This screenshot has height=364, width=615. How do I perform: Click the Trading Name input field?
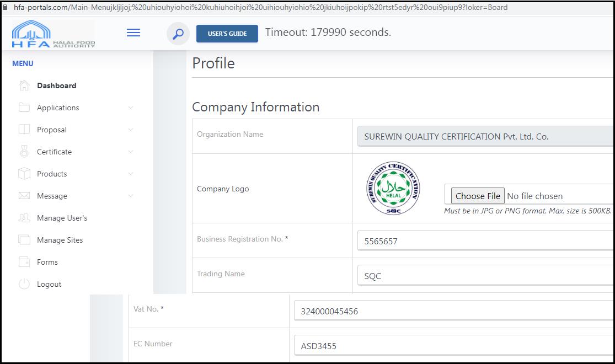tap(484, 276)
